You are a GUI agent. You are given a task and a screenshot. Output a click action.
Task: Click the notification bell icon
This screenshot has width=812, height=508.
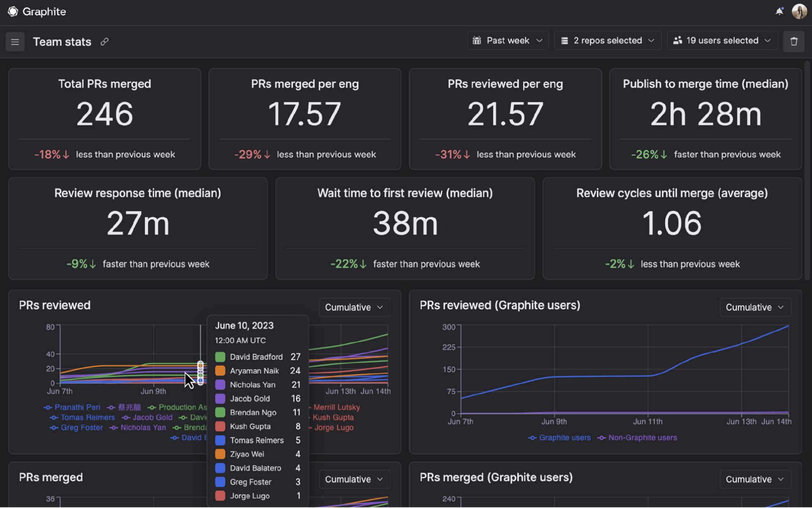(779, 11)
